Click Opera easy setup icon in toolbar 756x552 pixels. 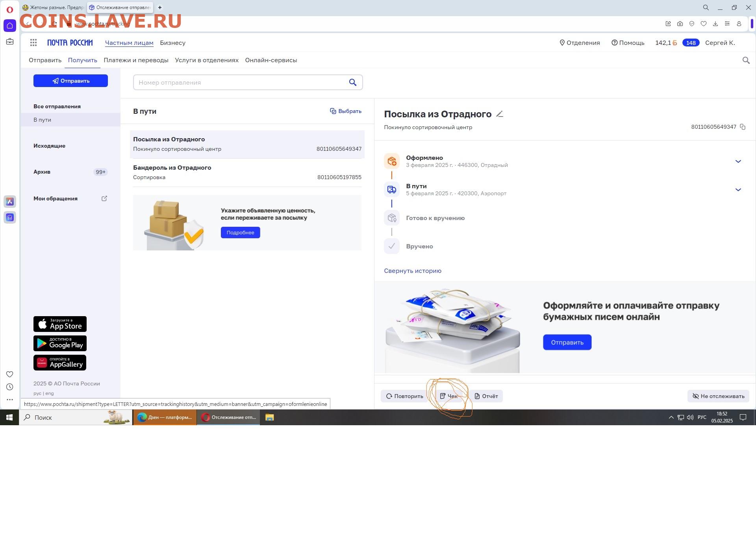[727, 24]
